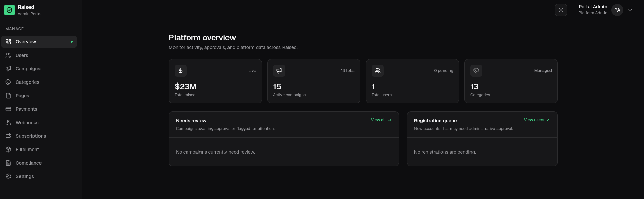
Task: Open Campaigns from the sidebar
Action: (x=39, y=69)
